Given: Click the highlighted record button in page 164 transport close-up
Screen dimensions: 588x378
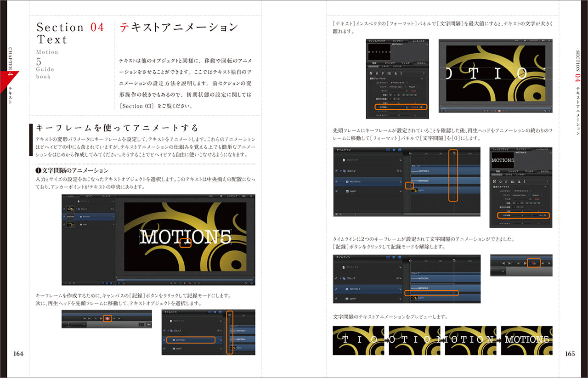Looking at the screenshot, I should click(x=107, y=318).
